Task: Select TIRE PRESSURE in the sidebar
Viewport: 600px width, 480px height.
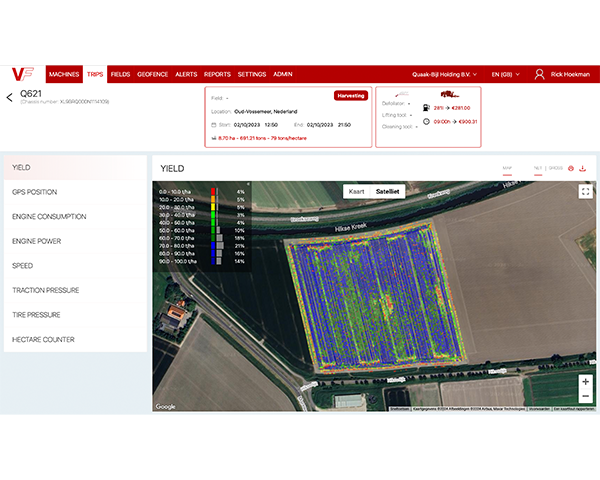Action: pyautogui.click(x=75, y=315)
